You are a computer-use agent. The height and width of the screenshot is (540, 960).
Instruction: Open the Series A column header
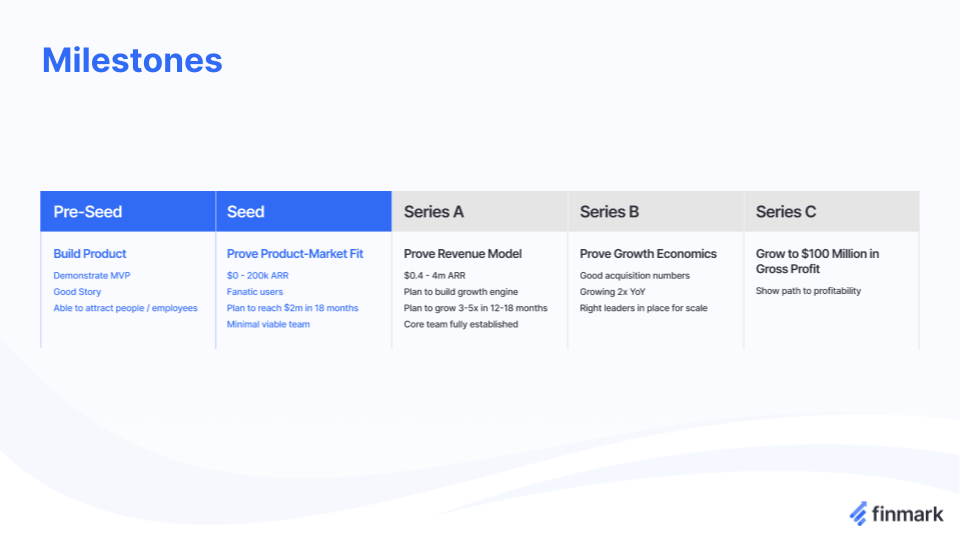click(x=480, y=211)
